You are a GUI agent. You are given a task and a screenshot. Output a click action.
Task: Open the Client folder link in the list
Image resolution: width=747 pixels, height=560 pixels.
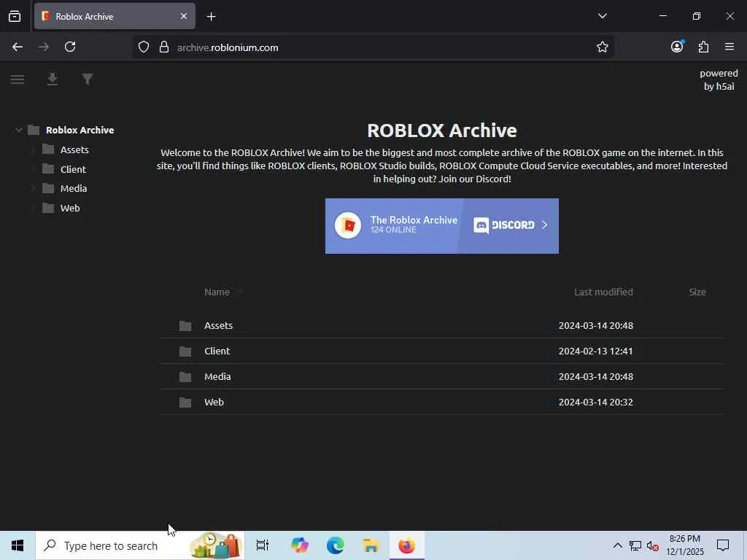(x=217, y=351)
